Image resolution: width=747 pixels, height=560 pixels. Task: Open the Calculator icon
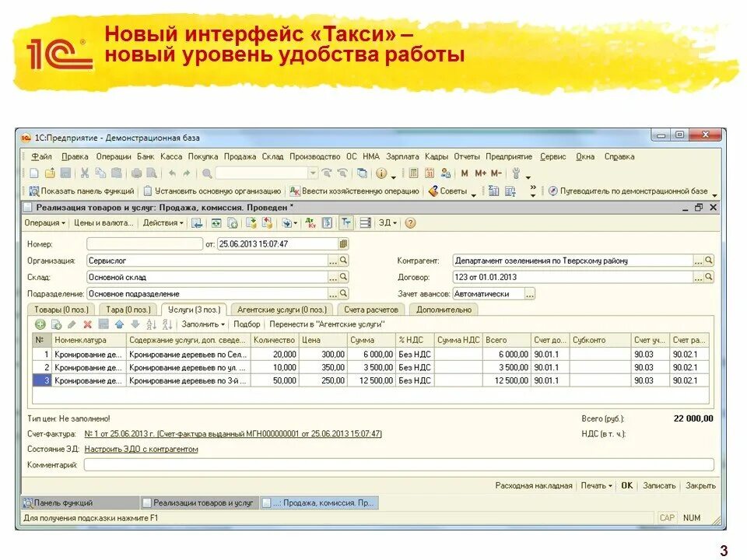[x=413, y=173]
